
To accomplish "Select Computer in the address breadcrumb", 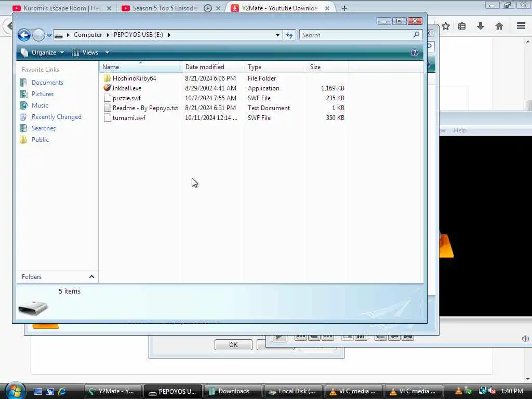I will [x=88, y=35].
